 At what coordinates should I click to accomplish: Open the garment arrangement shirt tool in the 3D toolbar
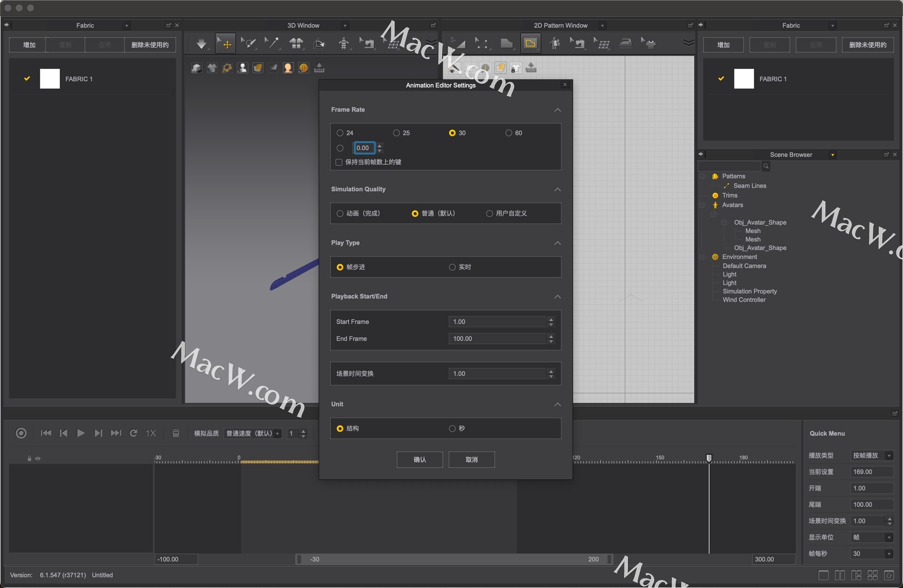[x=296, y=44]
